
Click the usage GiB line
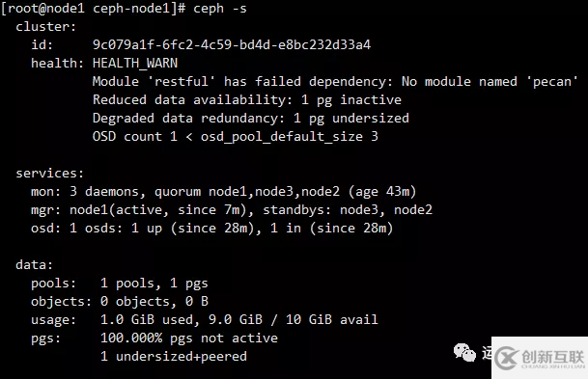pos(205,320)
